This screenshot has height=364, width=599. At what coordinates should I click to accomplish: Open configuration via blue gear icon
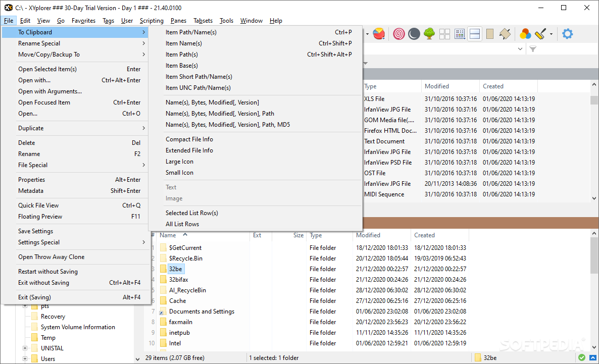tap(567, 34)
